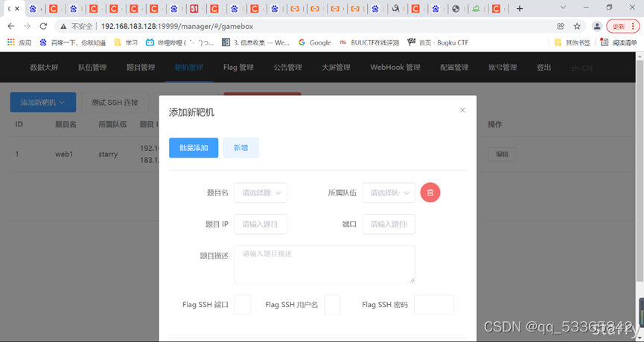The image size is (644, 342).
Task: Click the share page icon in address bar
Action: tap(561, 26)
